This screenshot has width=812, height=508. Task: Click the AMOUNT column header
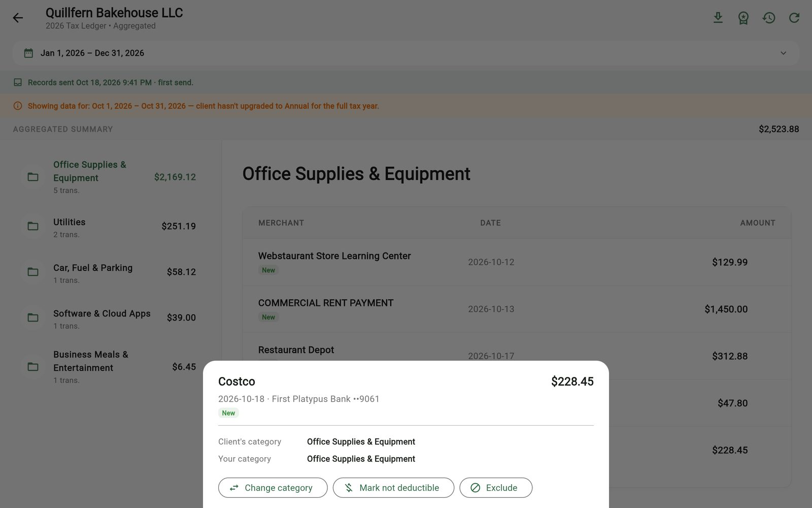[x=758, y=223]
